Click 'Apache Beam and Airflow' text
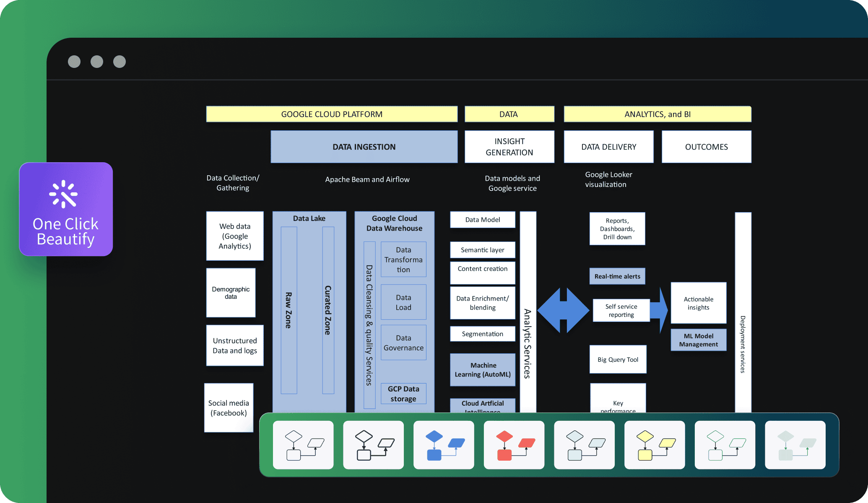Viewport: 868px width, 503px height. (367, 179)
